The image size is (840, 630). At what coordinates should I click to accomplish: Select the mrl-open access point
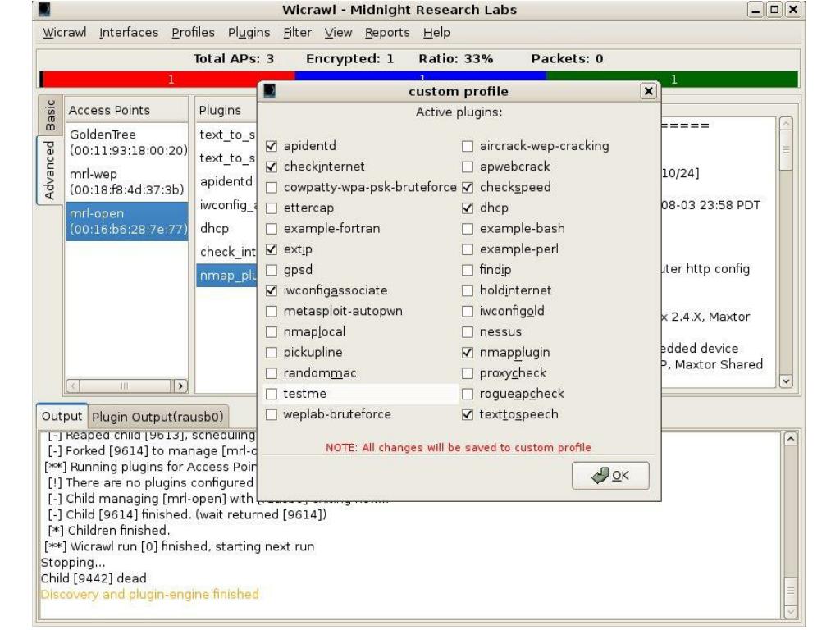point(127,221)
